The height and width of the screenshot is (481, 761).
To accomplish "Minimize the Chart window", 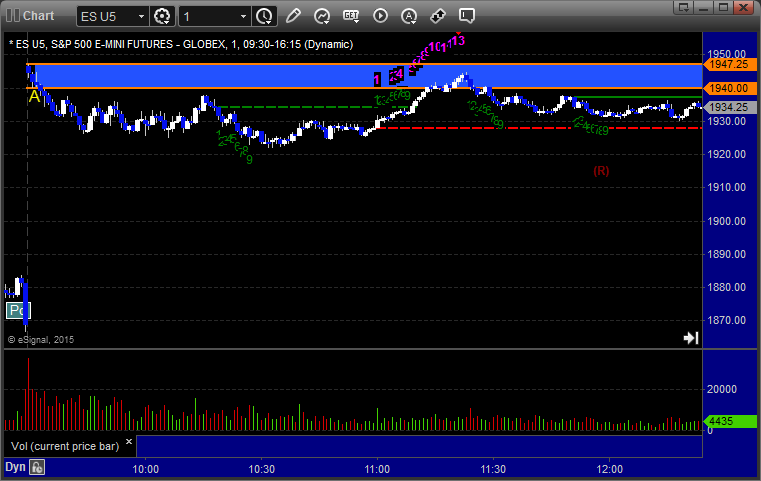I will click(x=704, y=7).
